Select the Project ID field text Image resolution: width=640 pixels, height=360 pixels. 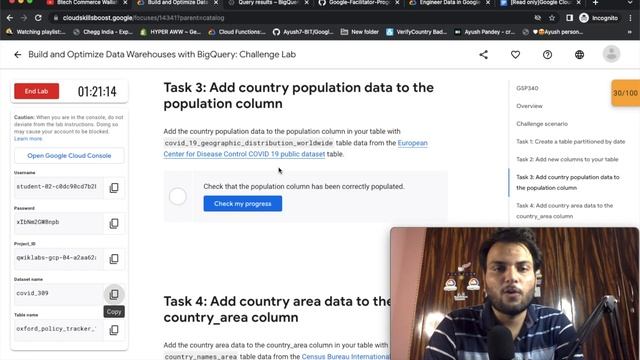(58, 258)
